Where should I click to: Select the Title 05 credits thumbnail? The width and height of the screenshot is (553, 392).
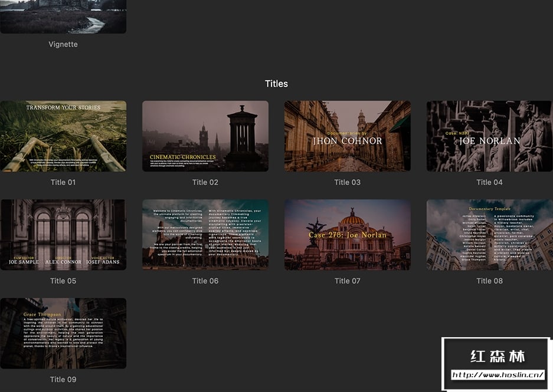pyautogui.click(x=63, y=235)
